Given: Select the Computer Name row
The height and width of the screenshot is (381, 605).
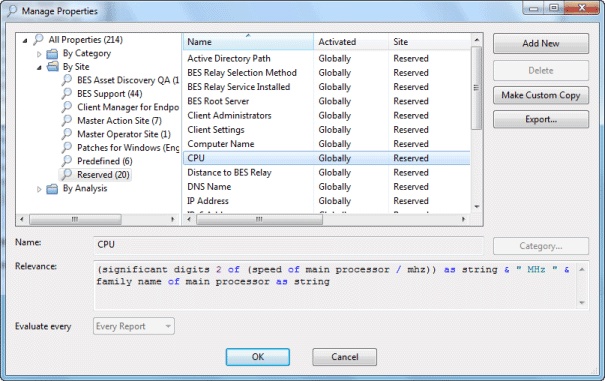Looking at the screenshot, I should (x=326, y=144).
